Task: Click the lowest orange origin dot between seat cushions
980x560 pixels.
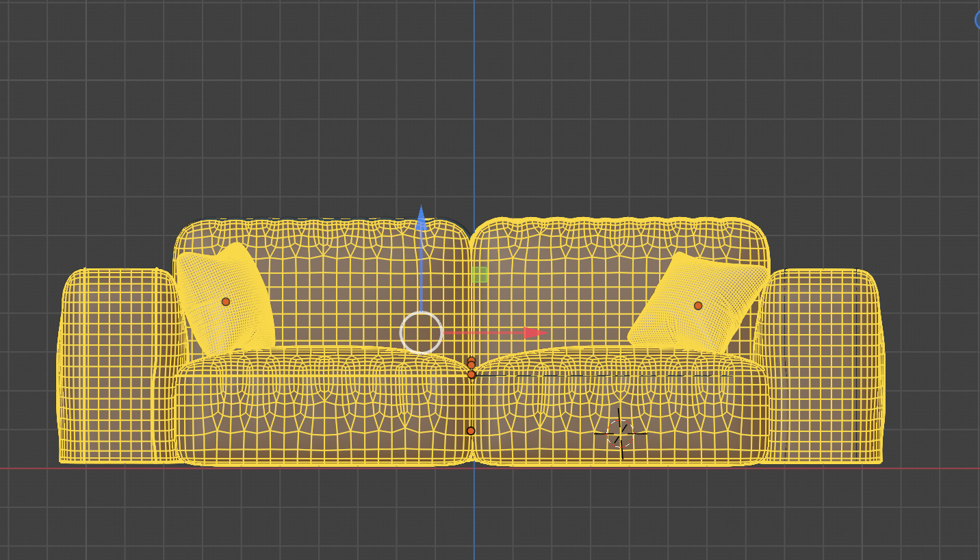Action: pos(471,431)
